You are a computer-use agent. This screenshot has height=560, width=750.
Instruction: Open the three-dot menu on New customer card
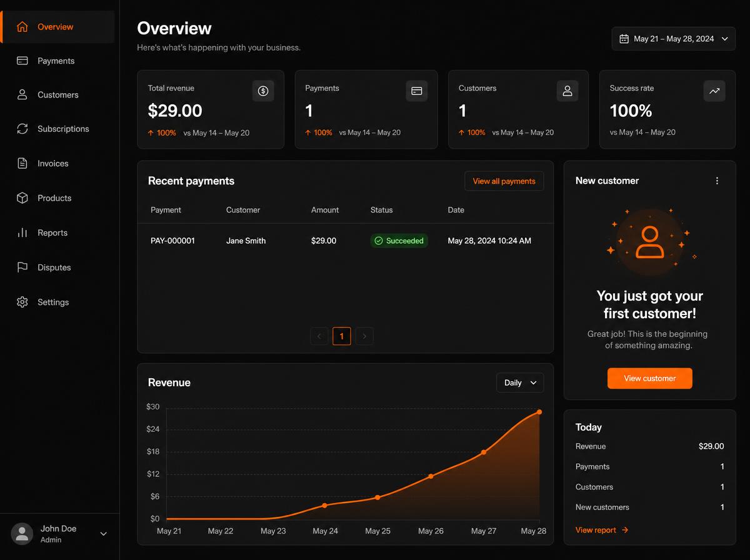[x=717, y=181]
